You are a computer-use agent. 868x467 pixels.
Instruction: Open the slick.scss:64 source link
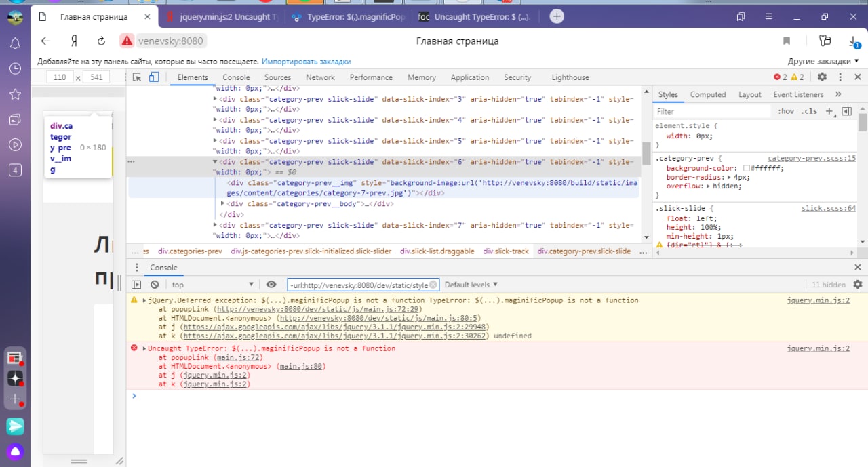tap(829, 209)
